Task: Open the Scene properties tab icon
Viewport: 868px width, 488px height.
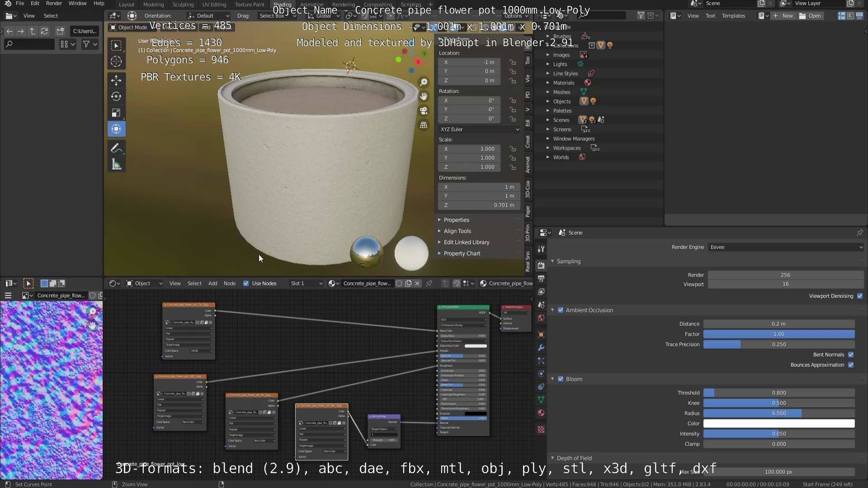Action: point(541,305)
